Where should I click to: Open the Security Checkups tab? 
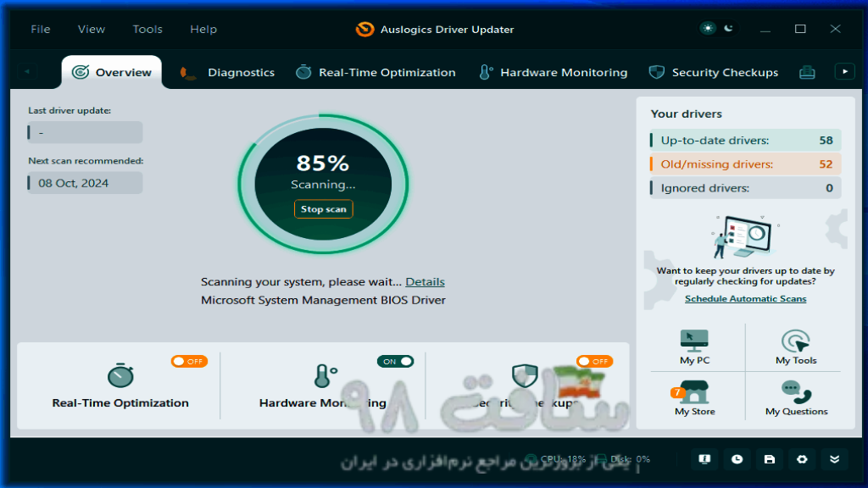point(714,73)
